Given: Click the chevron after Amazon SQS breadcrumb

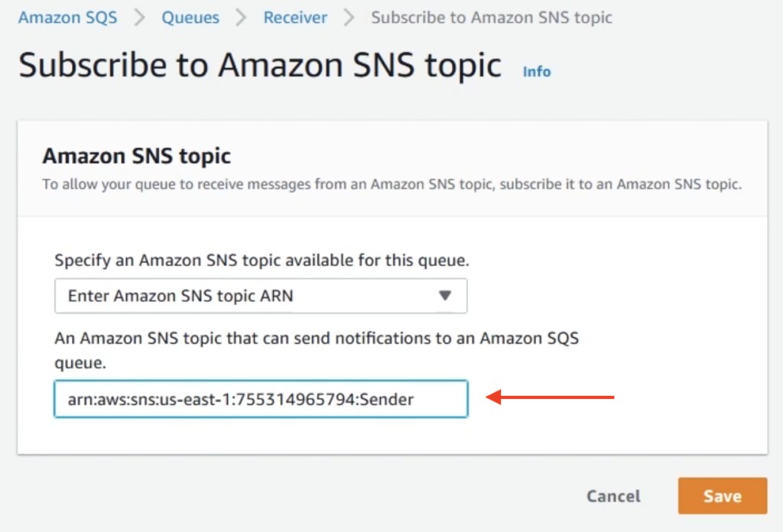Looking at the screenshot, I should pos(140,18).
